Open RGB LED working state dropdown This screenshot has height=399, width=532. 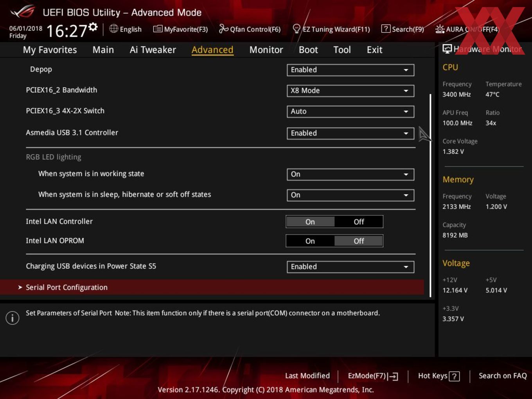click(350, 174)
